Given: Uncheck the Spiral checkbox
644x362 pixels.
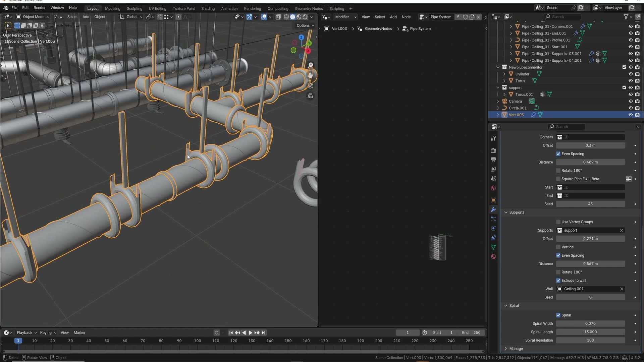Looking at the screenshot, I should coord(558,315).
